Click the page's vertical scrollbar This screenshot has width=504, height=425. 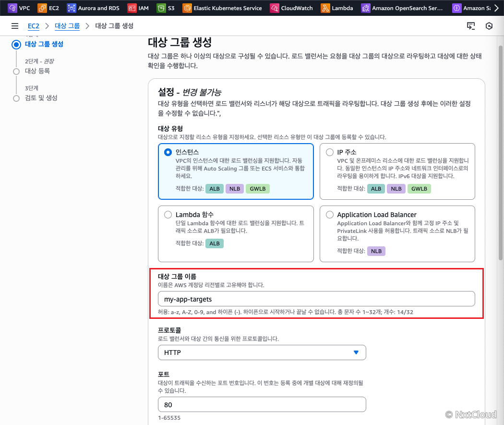tap(501, 153)
